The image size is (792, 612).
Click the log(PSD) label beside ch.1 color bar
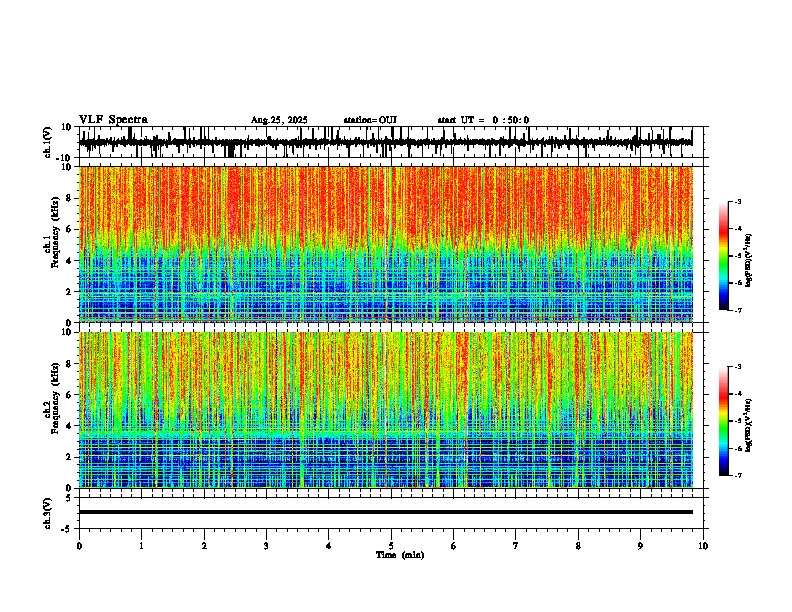(x=749, y=261)
